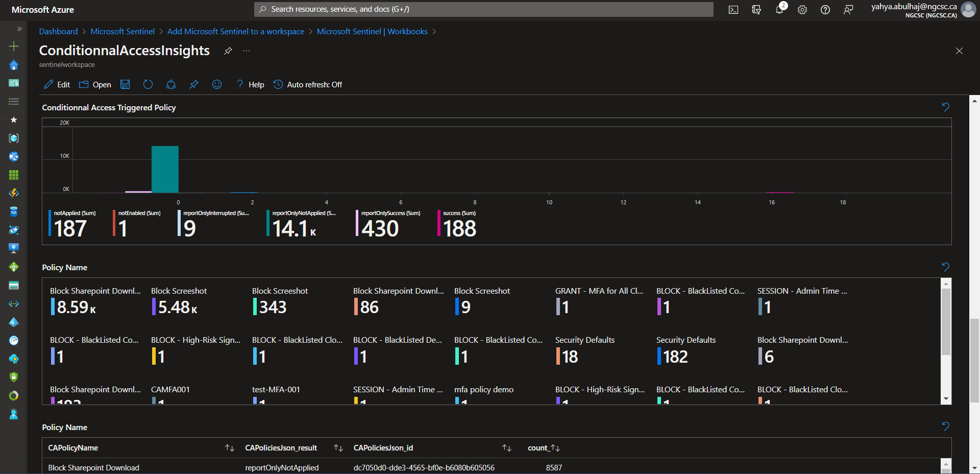This screenshot has width=980, height=474.
Task: Undo Triggered Policy chart selection arrow
Action: tap(945, 107)
